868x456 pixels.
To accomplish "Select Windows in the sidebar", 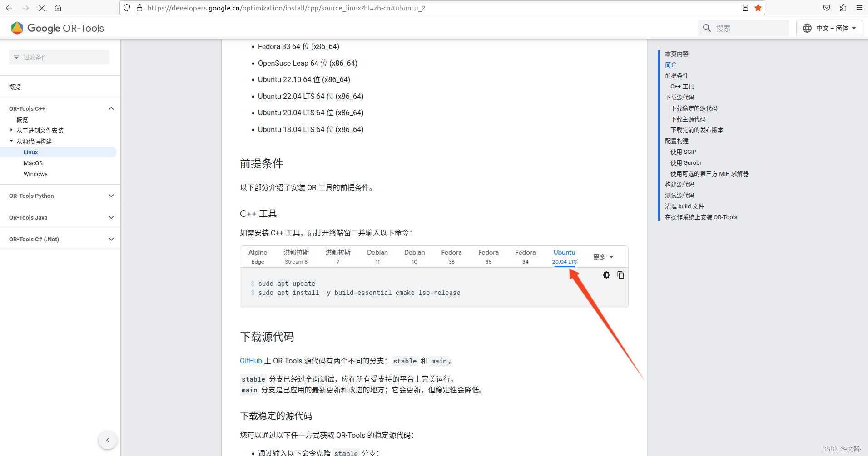I will tap(35, 174).
